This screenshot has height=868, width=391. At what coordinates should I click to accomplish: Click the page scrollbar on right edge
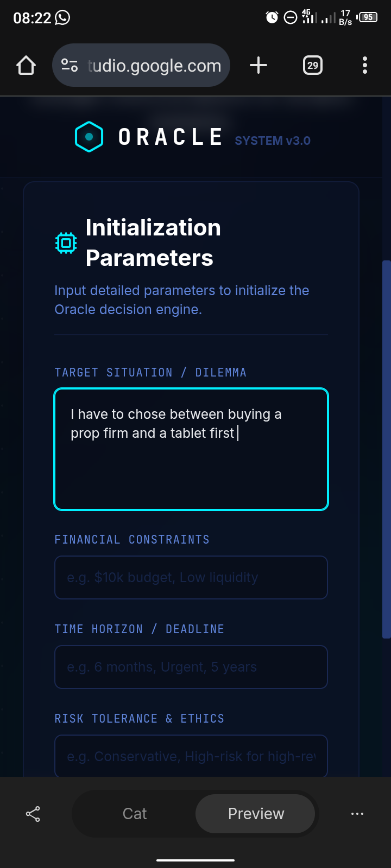point(387,449)
